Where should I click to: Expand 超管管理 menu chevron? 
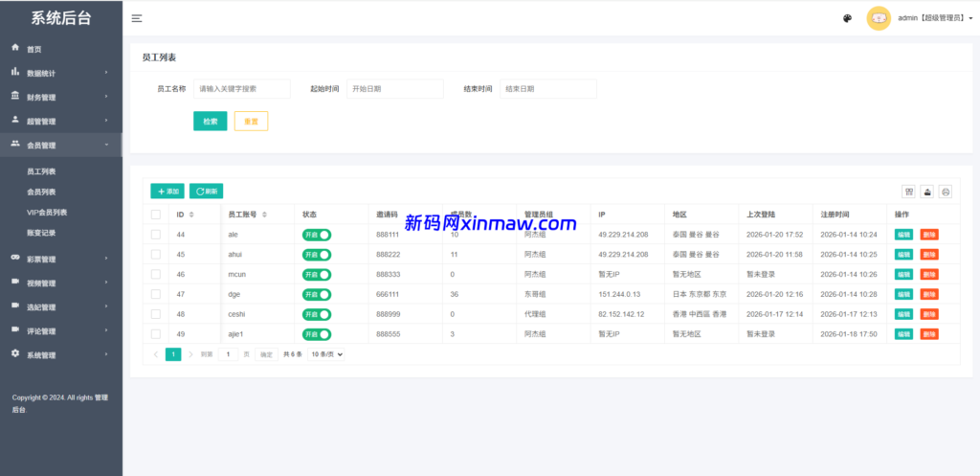(x=106, y=120)
